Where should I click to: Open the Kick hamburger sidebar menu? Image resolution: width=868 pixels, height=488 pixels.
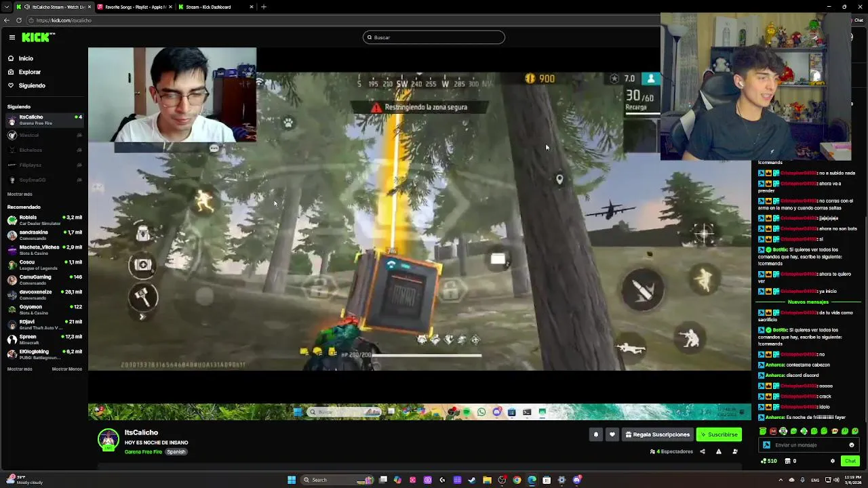[x=12, y=37]
